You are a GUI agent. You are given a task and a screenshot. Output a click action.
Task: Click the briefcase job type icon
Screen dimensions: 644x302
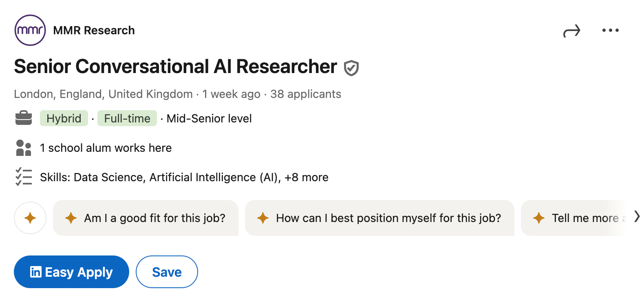(24, 118)
